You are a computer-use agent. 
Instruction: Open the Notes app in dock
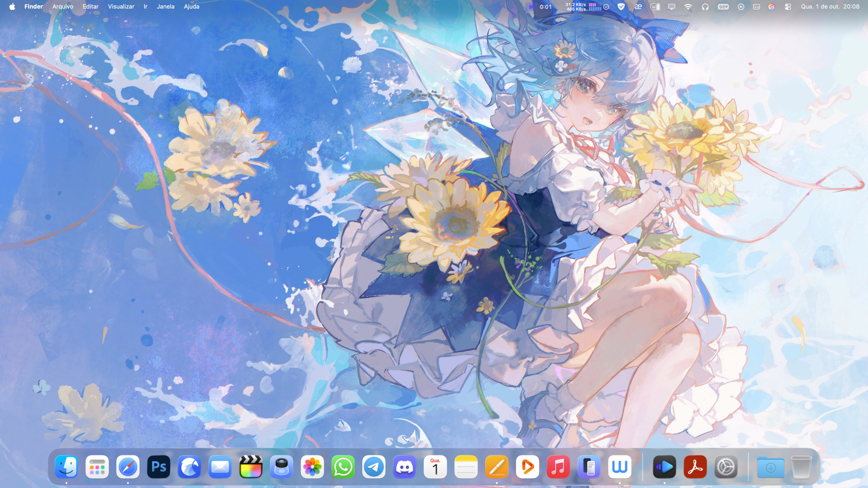[466, 467]
